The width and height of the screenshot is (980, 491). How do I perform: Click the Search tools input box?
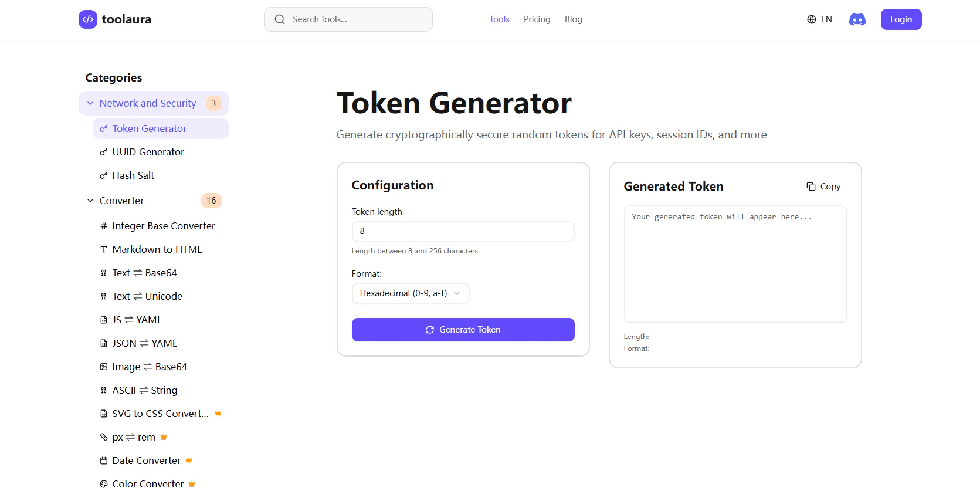[x=348, y=19]
